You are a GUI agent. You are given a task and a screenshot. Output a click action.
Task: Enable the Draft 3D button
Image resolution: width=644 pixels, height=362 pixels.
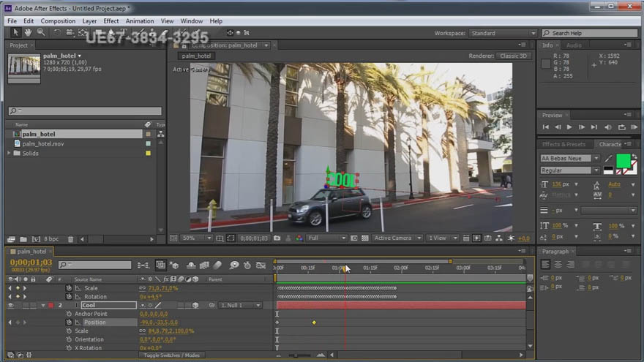(175, 265)
